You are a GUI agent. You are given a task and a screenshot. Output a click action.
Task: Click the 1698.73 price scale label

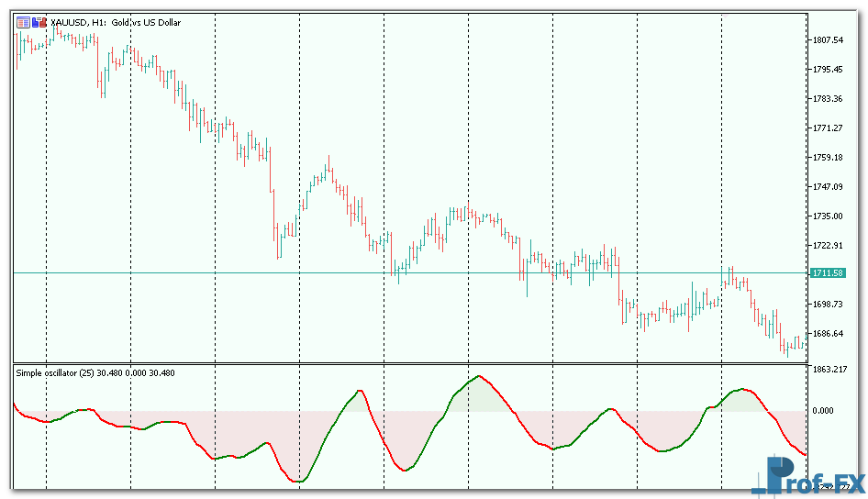click(828, 305)
